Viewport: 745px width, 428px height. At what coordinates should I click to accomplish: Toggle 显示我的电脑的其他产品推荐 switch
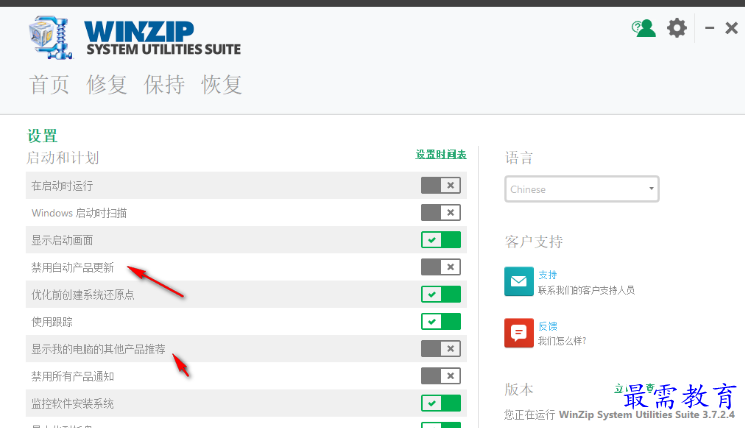[x=441, y=349]
